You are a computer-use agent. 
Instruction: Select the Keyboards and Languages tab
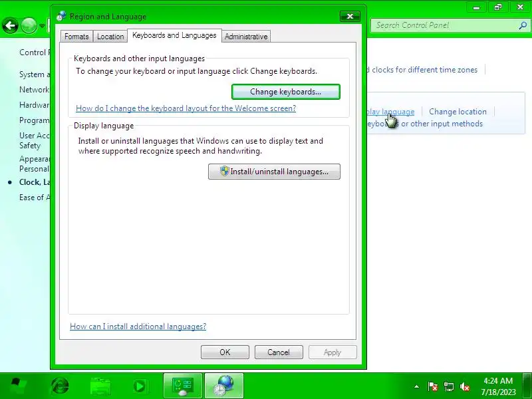(x=174, y=35)
